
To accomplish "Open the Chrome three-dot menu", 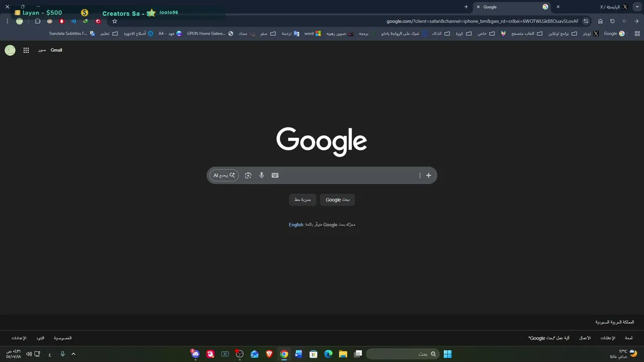I will [x=7, y=21].
